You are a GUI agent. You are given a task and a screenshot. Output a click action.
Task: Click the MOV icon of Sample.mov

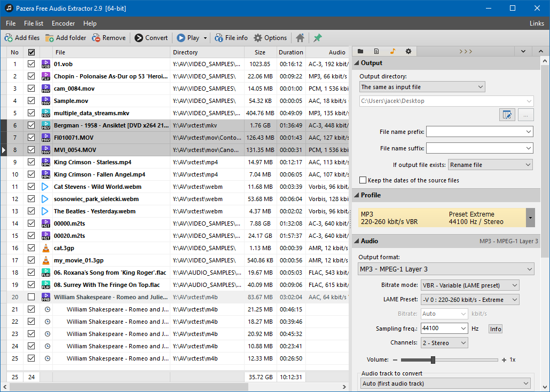pyautogui.click(x=46, y=101)
